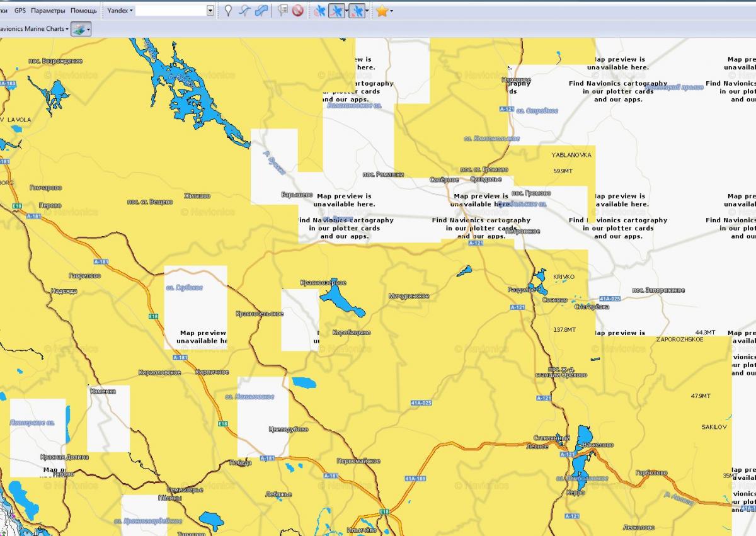Expand the search field history dropdown arrow
This screenshot has width=756, height=536.
click(210, 11)
